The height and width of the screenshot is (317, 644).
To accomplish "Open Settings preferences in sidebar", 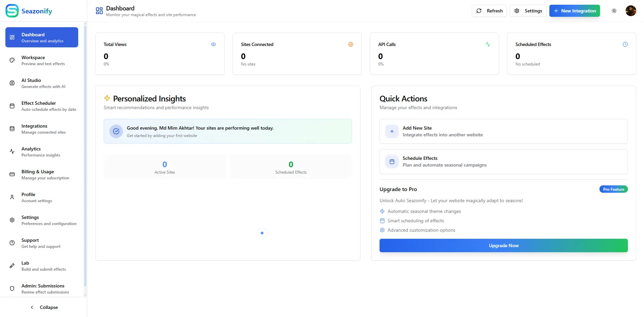I will pyautogui.click(x=42, y=220).
